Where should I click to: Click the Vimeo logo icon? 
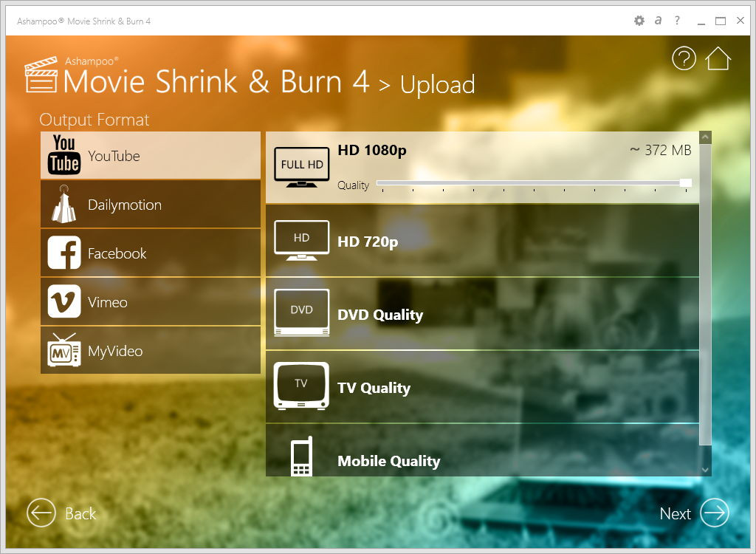[x=64, y=301]
